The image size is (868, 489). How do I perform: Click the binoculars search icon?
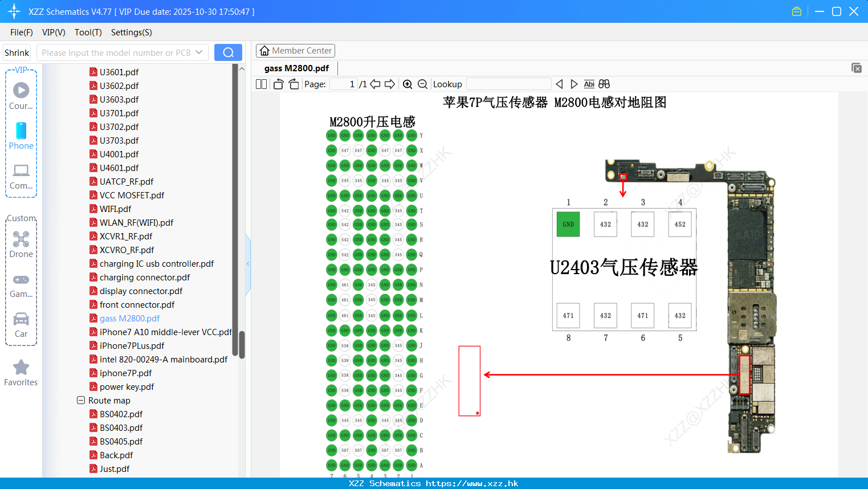pyautogui.click(x=604, y=84)
